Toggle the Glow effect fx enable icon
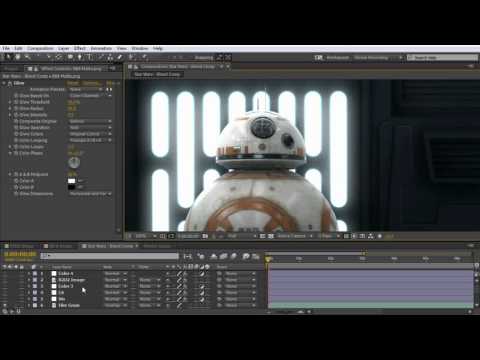Viewport: 480px width, 360px height. (x=10, y=83)
